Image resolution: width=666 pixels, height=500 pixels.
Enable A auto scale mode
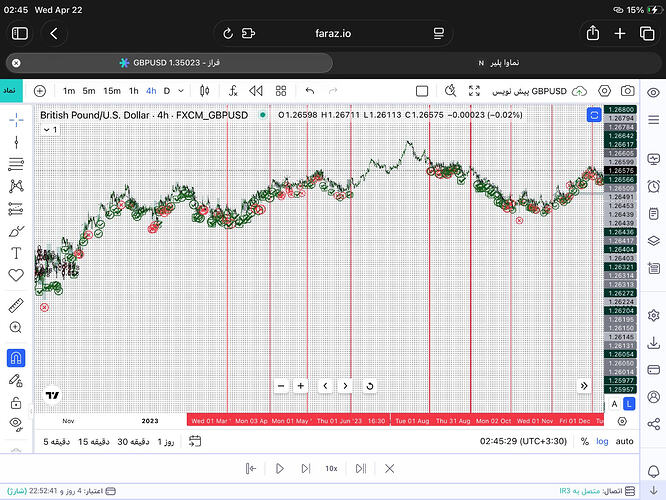(614, 404)
